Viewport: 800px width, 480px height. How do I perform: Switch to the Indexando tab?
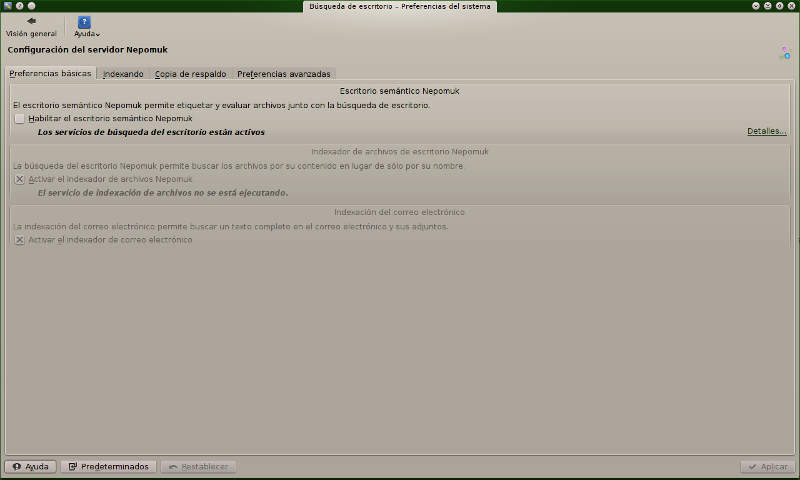pyautogui.click(x=123, y=74)
